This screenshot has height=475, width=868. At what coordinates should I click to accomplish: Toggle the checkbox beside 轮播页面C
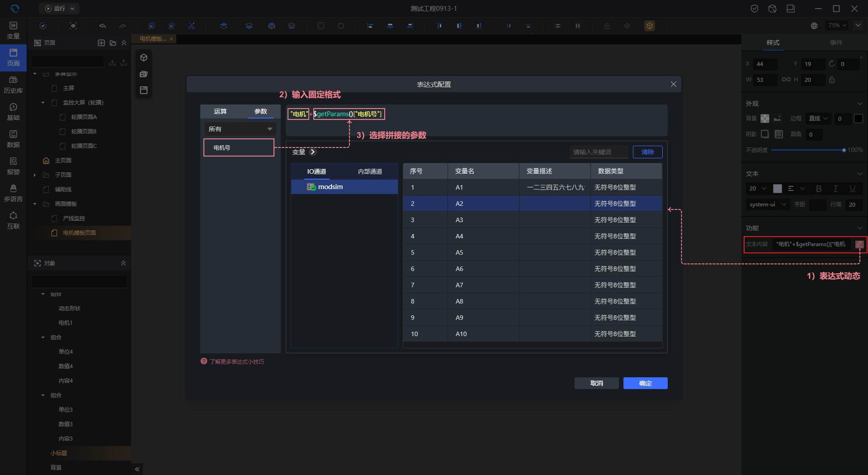pos(63,146)
